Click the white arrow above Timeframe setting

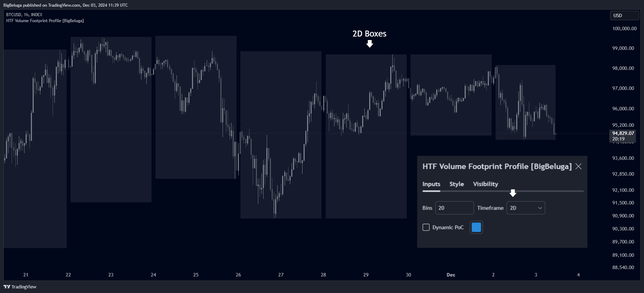click(x=513, y=193)
